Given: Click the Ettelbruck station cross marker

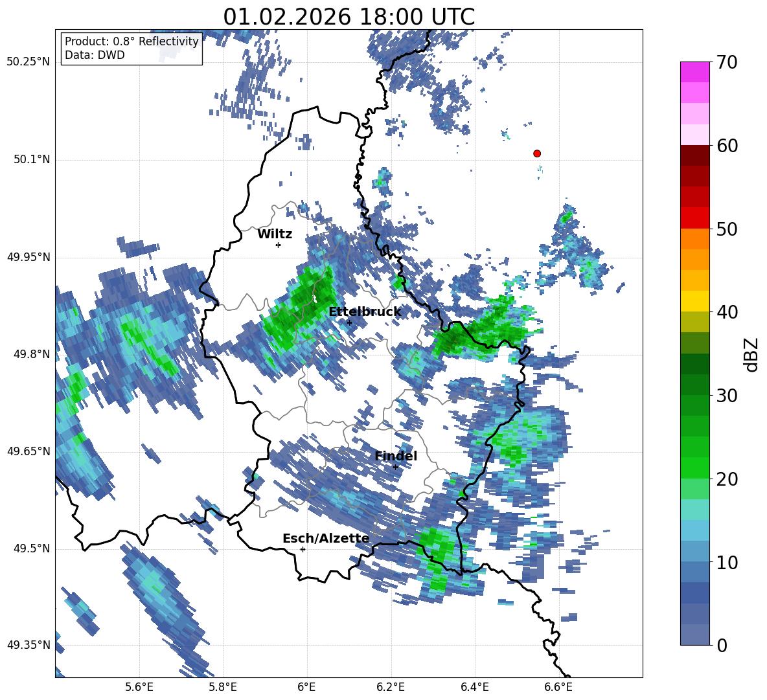Looking at the screenshot, I should [x=349, y=322].
